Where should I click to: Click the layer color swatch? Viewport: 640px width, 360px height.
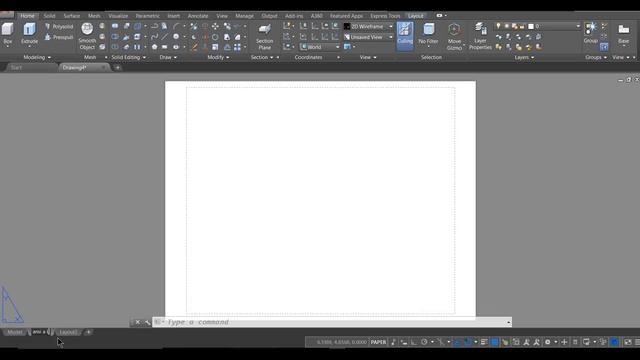(x=531, y=27)
